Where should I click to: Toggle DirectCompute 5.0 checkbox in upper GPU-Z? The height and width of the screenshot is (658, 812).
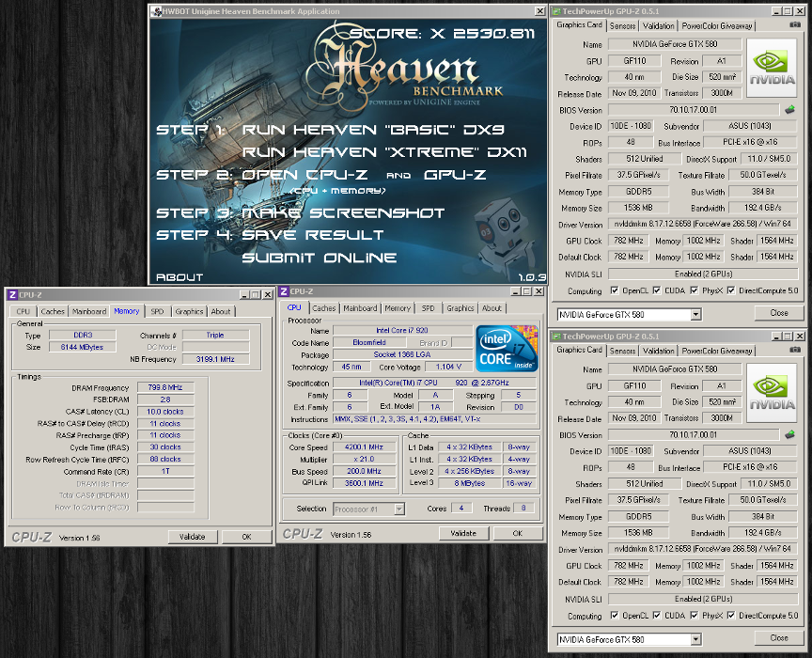click(x=731, y=290)
